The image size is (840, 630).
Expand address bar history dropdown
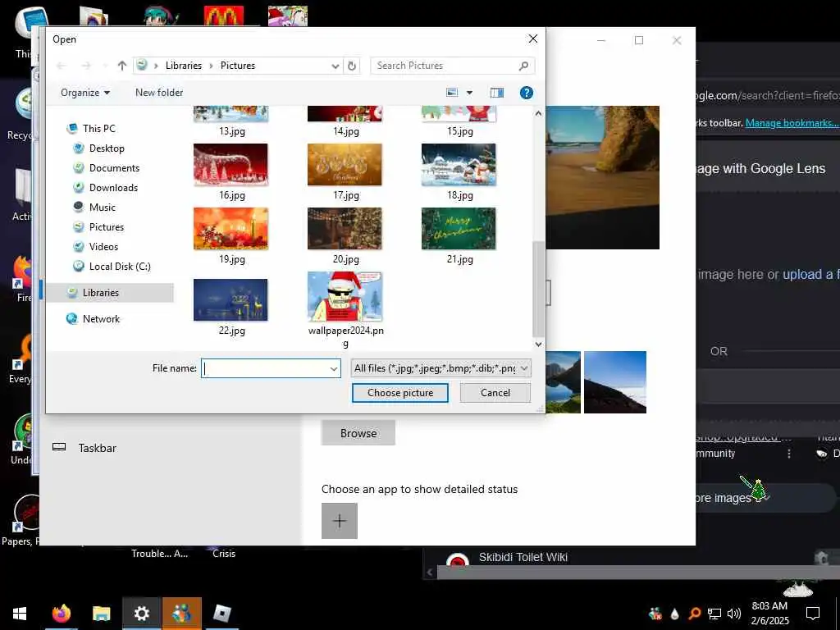(336, 66)
